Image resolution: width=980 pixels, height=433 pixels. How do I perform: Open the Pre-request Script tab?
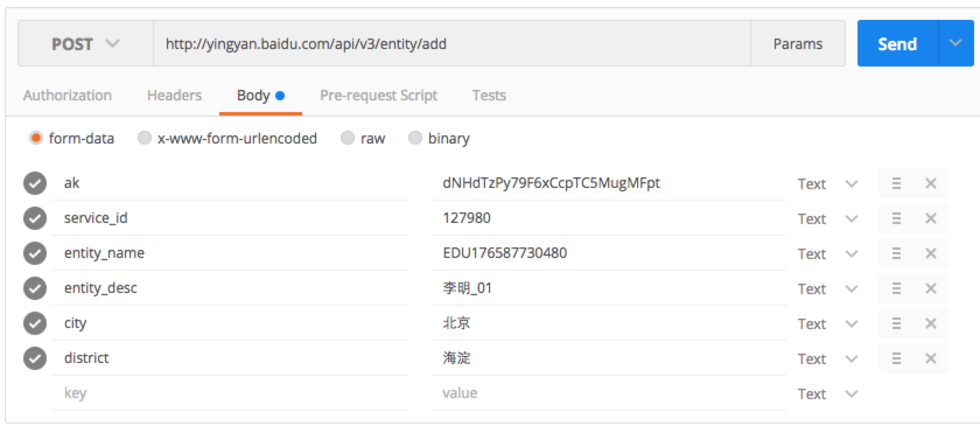(x=378, y=95)
